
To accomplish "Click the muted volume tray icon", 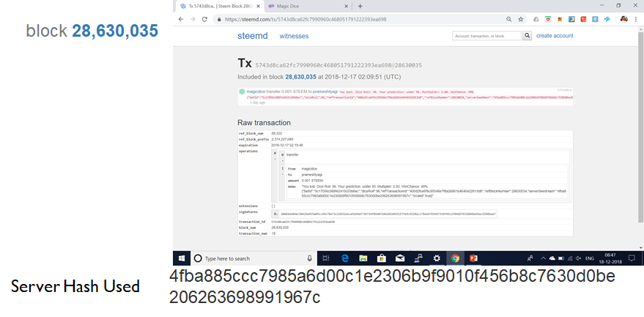I will click(x=579, y=258).
